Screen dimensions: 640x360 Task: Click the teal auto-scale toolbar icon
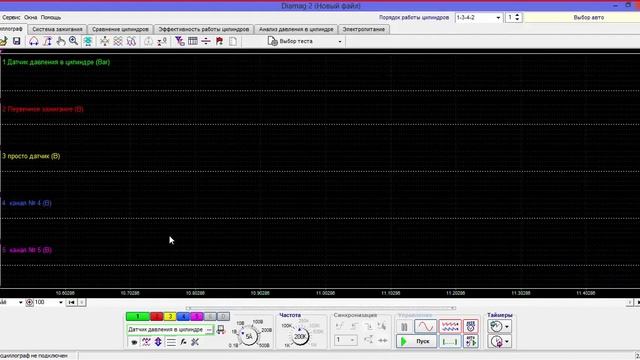pyautogui.click(x=88, y=41)
